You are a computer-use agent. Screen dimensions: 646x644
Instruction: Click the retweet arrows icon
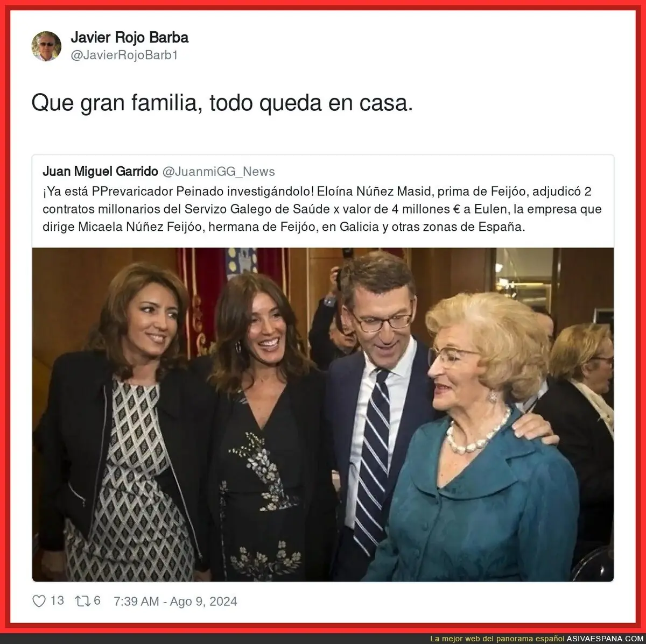click(83, 601)
